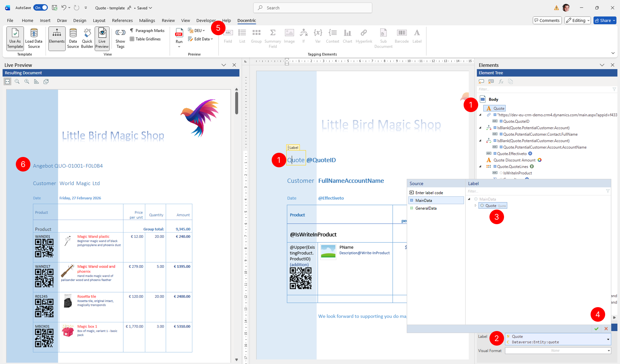
Task: Open the Comments button
Action: [x=547, y=20]
